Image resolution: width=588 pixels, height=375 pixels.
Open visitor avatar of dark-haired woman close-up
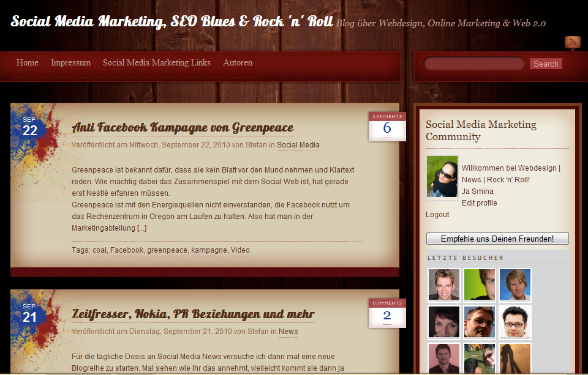[x=444, y=322]
